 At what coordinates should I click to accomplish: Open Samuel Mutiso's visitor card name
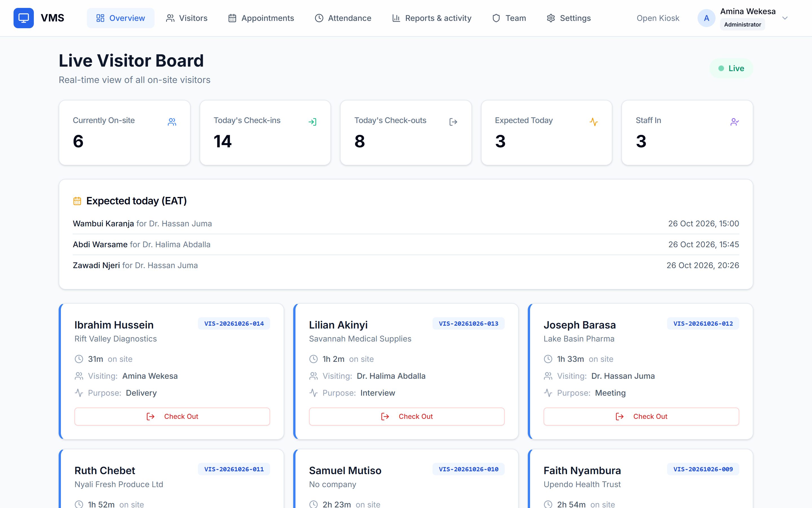[345, 471]
